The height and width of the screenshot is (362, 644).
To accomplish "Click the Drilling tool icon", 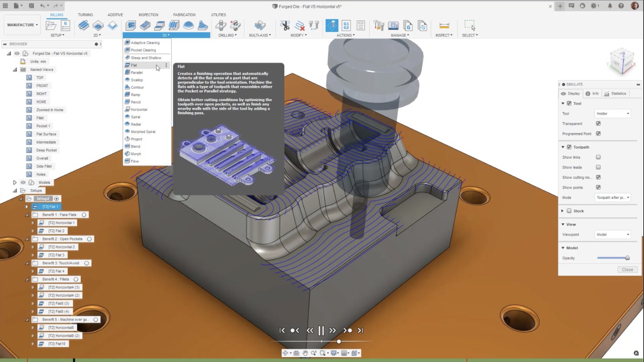I will tap(221, 25).
